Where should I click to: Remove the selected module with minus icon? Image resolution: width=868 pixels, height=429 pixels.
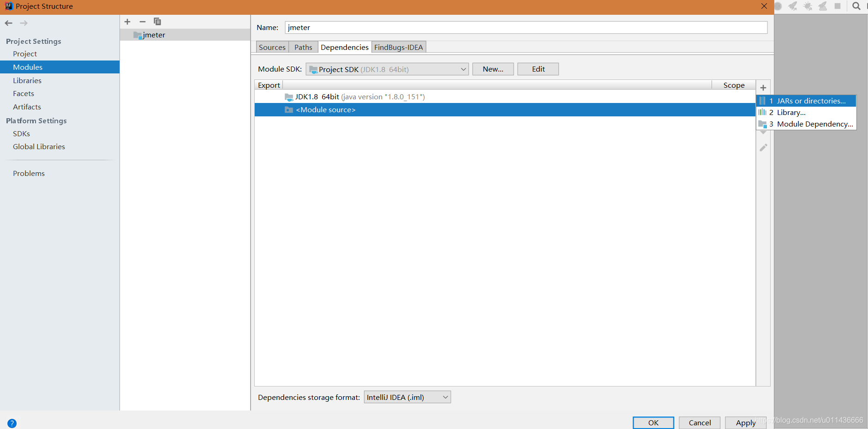(x=143, y=22)
